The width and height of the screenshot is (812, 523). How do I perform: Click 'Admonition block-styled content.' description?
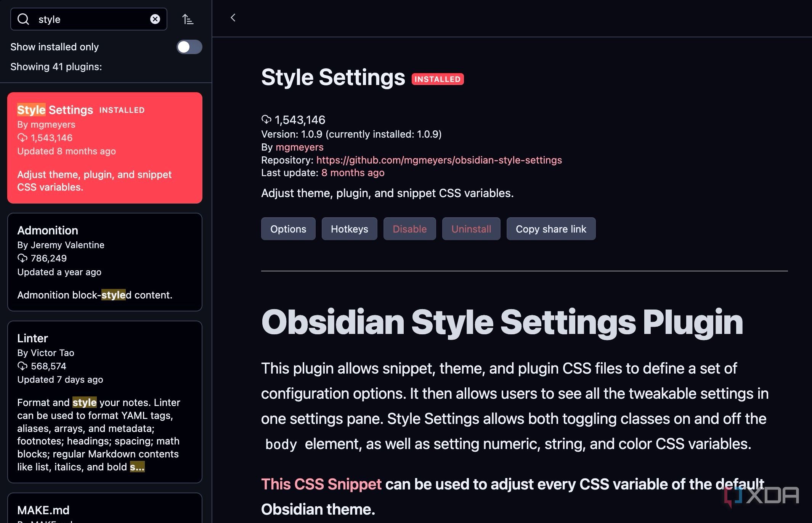95,295
